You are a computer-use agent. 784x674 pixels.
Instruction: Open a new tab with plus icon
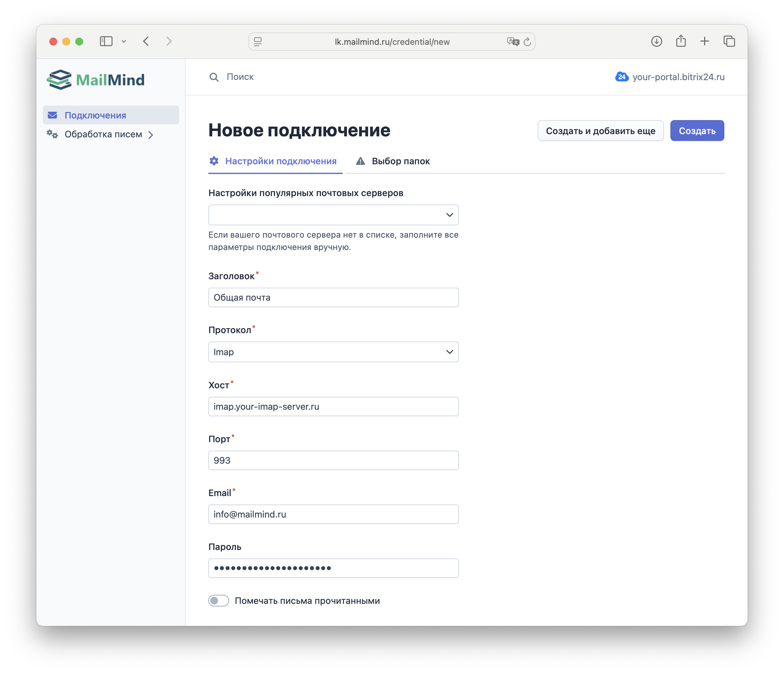point(704,41)
